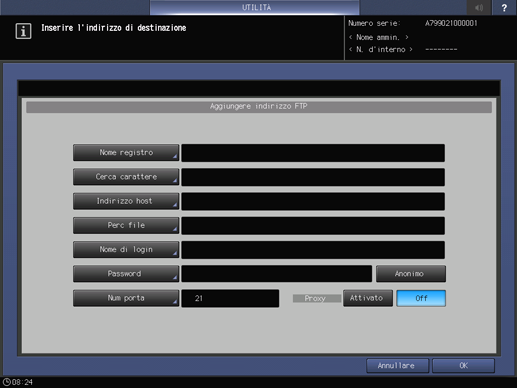The image size is (517, 388).
Task: Click the Nome registro text field
Action: [x=313, y=153]
